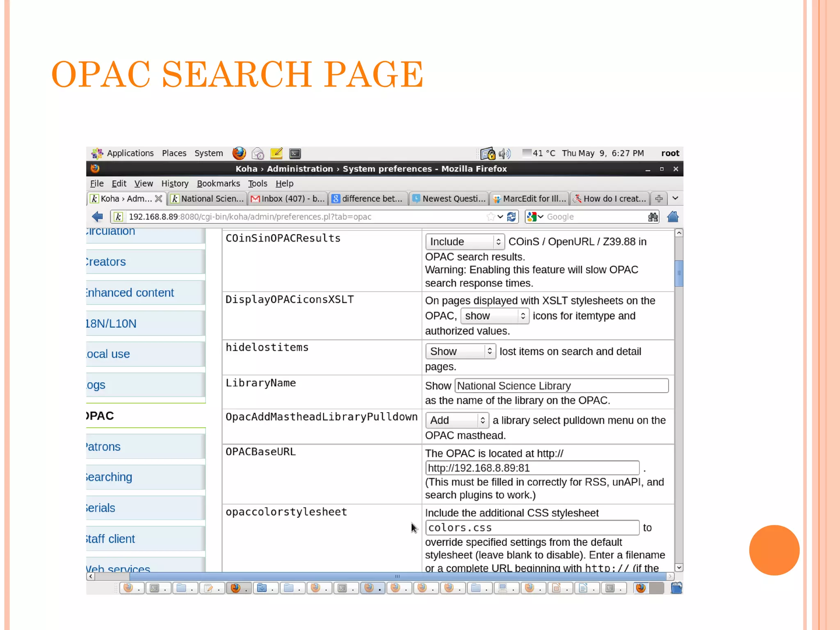This screenshot has height=630, width=840.
Task: Go to the Firefox home page icon
Action: click(x=673, y=217)
